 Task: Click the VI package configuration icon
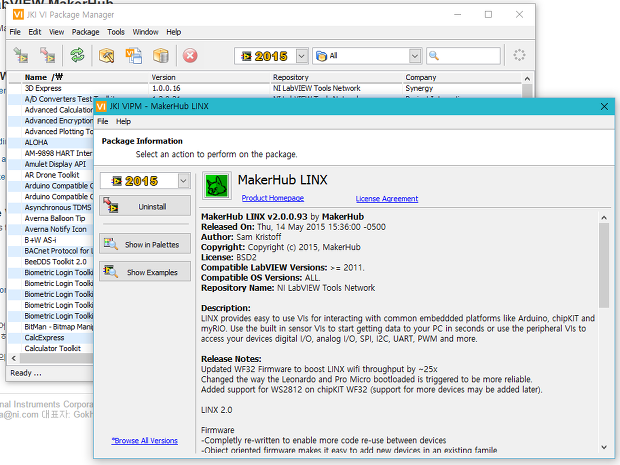tap(134, 55)
